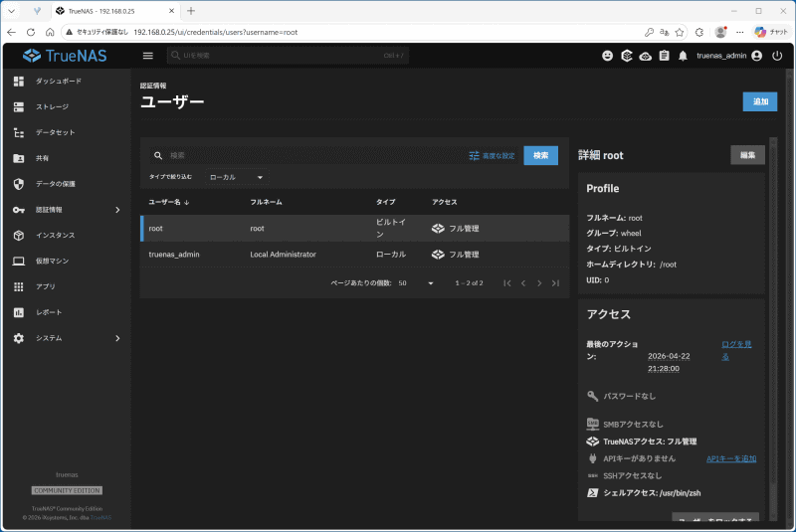Click the feedback smiley face icon
This screenshot has width=796, height=532.
tap(607, 56)
